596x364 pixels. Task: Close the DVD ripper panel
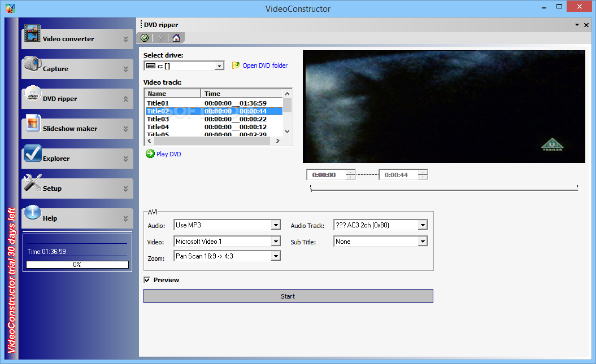(x=586, y=25)
